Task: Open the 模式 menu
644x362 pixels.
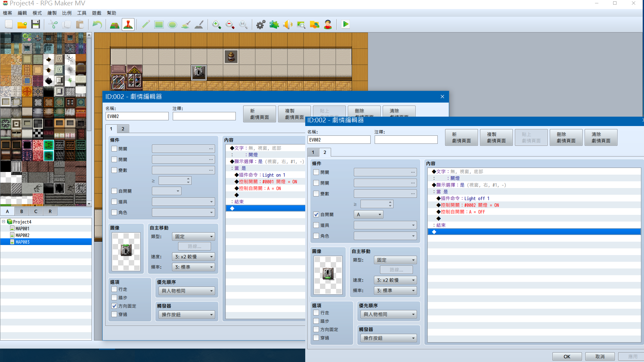Action: (x=37, y=13)
